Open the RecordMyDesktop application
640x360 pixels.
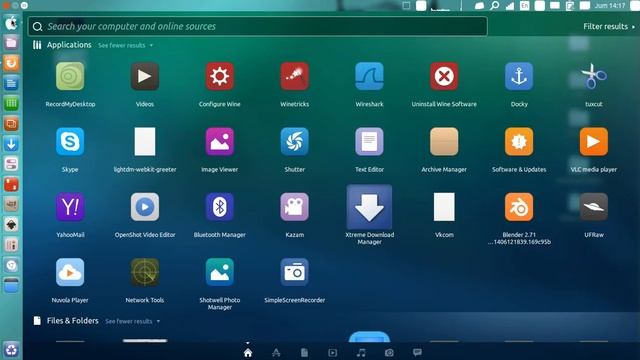point(70,76)
